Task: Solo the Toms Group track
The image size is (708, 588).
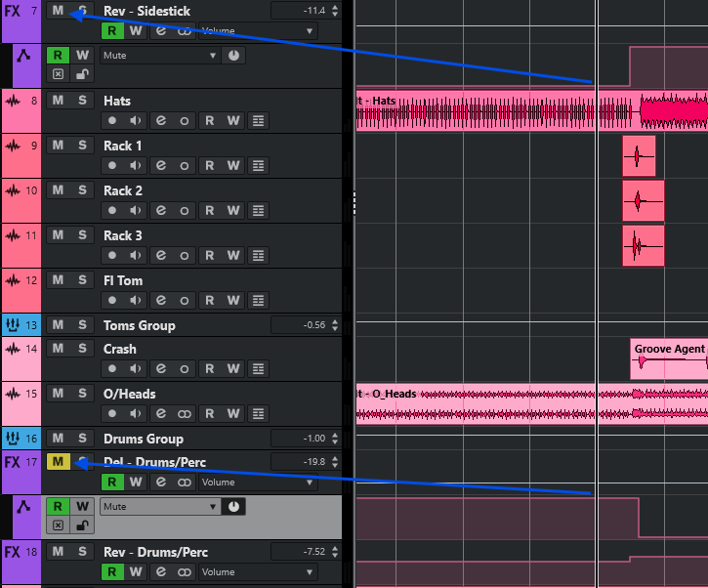Action: (x=82, y=324)
